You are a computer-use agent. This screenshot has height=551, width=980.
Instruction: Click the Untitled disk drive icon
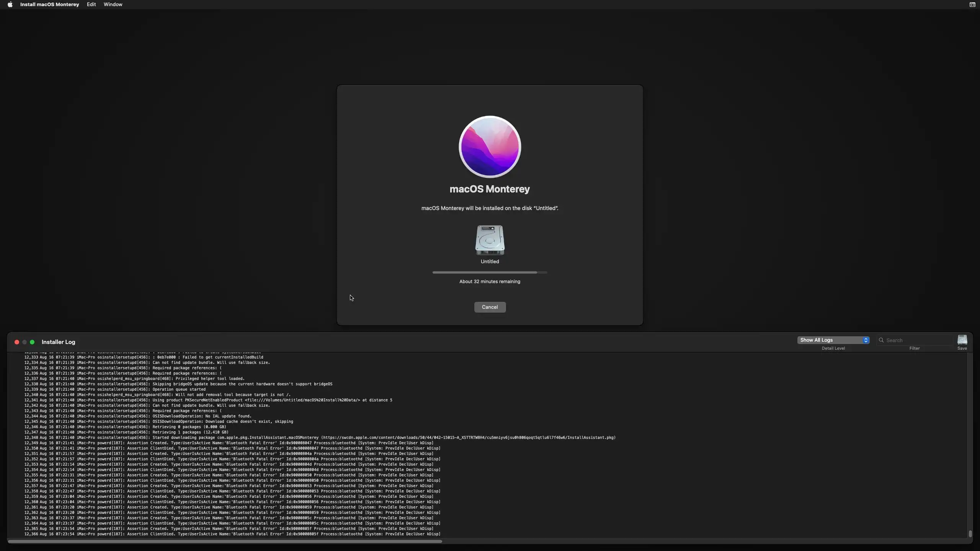[x=490, y=240]
